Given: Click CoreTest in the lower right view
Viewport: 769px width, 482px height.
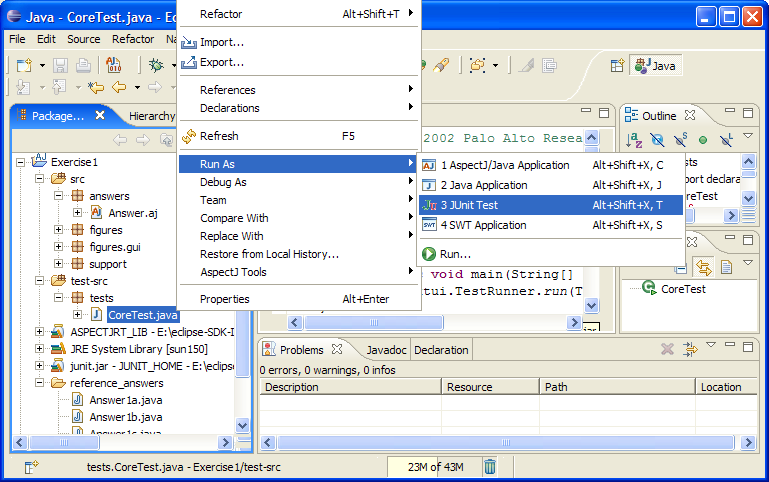Looking at the screenshot, I should (x=683, y=289).
